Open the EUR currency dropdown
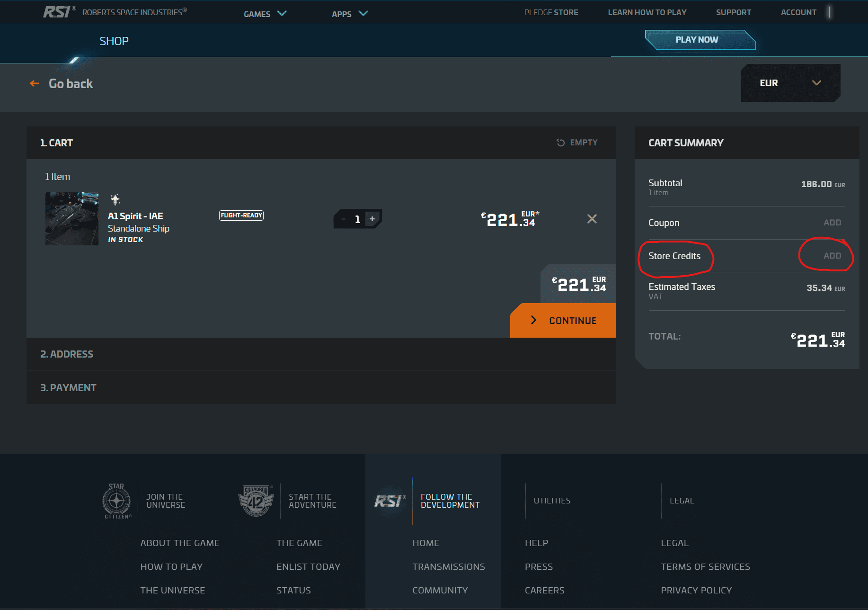Image resolution: width=868 pixels, height=610 pixels. (x=790, y=83)
